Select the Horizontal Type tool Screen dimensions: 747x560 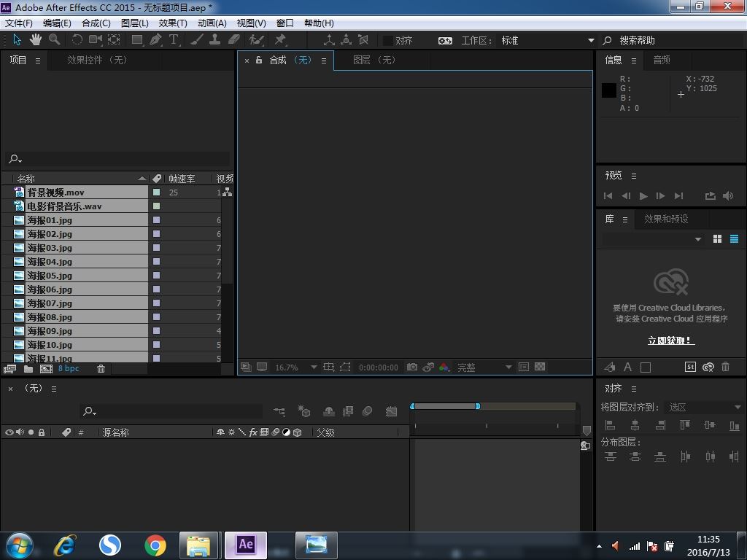(x=174, y=40)
